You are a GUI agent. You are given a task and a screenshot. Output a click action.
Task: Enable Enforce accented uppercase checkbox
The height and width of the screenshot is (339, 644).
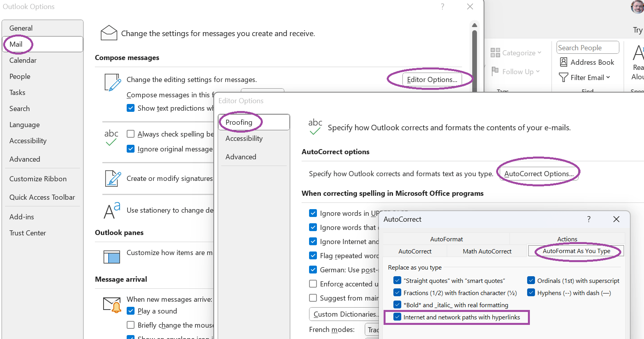(313, 284)
